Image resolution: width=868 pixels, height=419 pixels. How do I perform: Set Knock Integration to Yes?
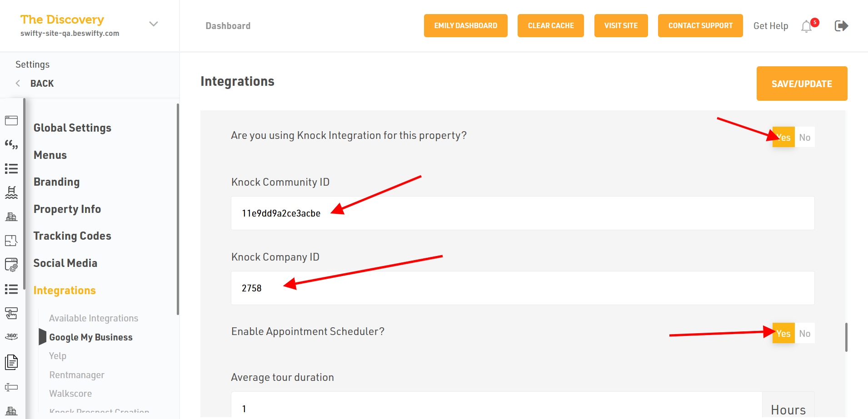pos(783,138)
